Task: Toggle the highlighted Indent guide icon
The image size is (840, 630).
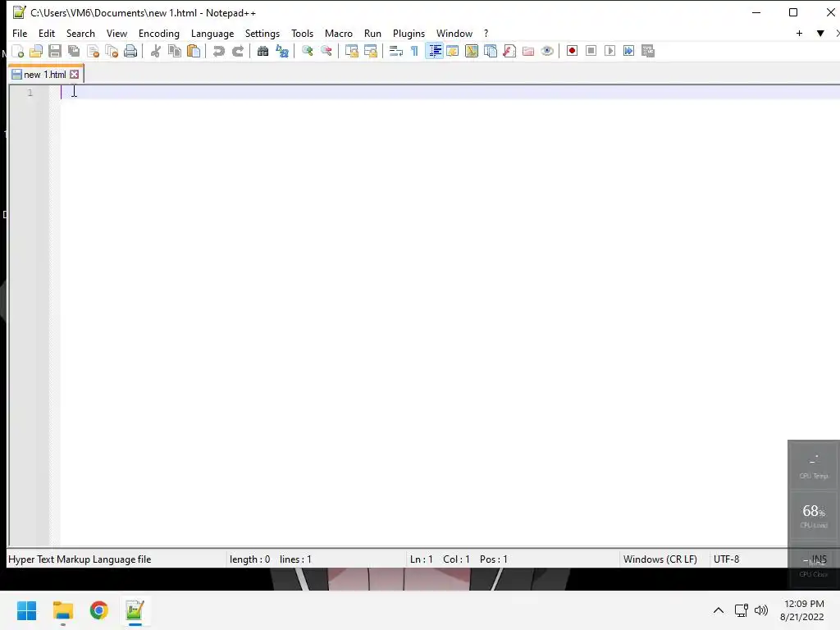Action: (x=434, y=51)
